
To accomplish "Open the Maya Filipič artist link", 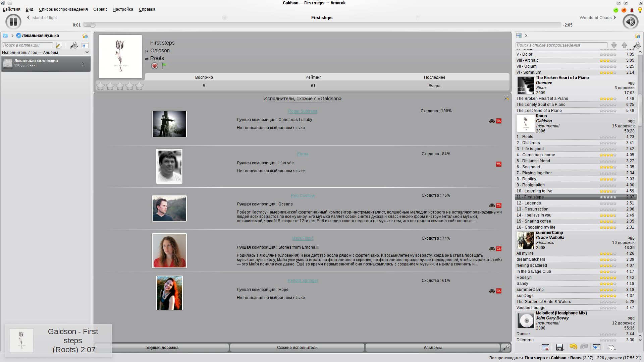I will coord(303,238).
